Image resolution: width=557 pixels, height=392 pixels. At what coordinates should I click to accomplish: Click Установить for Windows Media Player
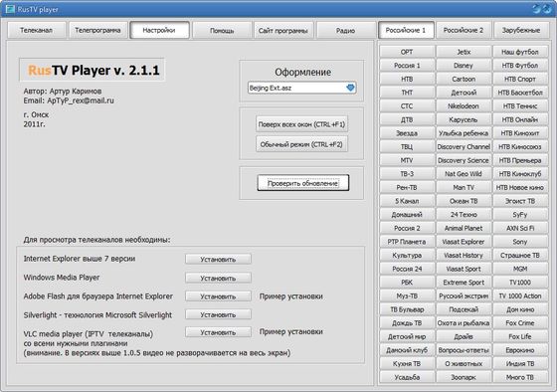(x=218, y=278)
